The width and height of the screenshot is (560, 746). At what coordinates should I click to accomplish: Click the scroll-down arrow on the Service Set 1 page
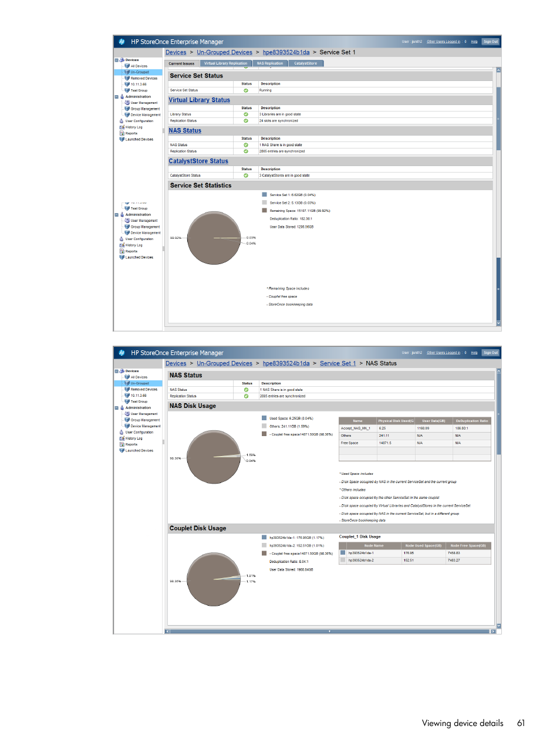[x=498, y=323]
